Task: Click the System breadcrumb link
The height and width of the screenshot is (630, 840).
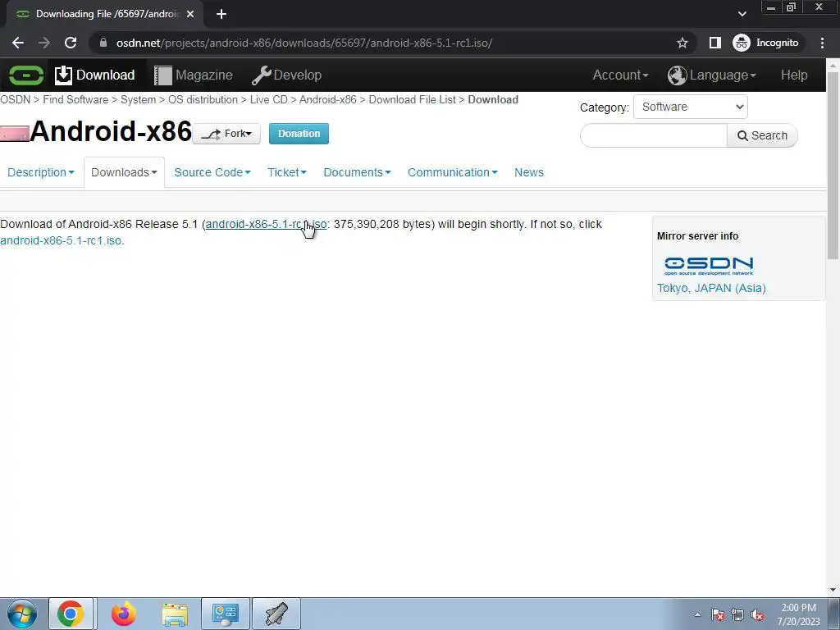Action: pos(138,99)
